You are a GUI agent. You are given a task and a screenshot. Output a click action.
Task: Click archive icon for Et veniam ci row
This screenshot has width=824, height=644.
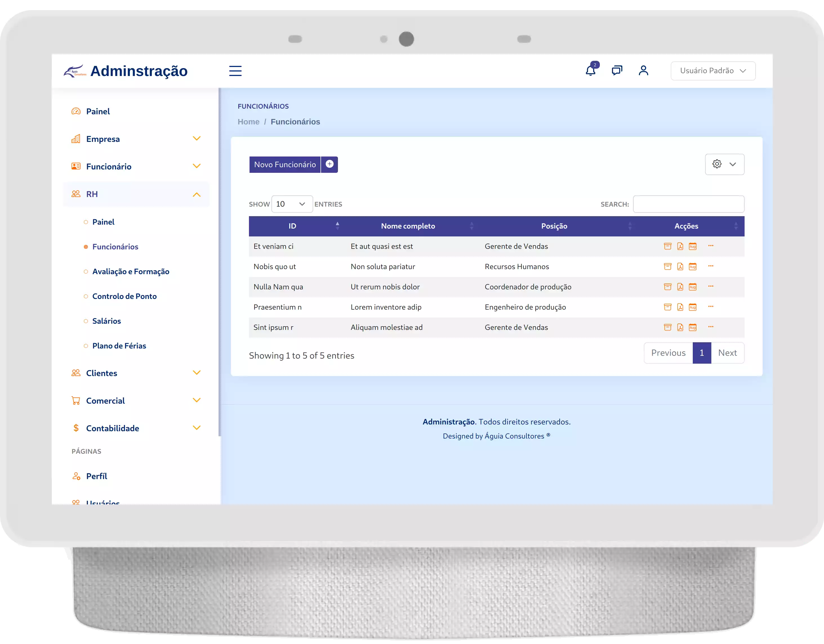point(667,246)
